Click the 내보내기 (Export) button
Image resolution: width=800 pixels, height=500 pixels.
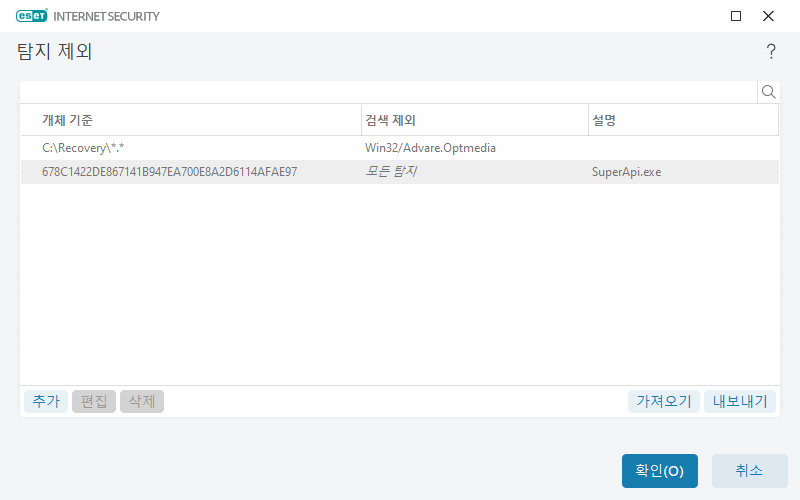point(740,401)
